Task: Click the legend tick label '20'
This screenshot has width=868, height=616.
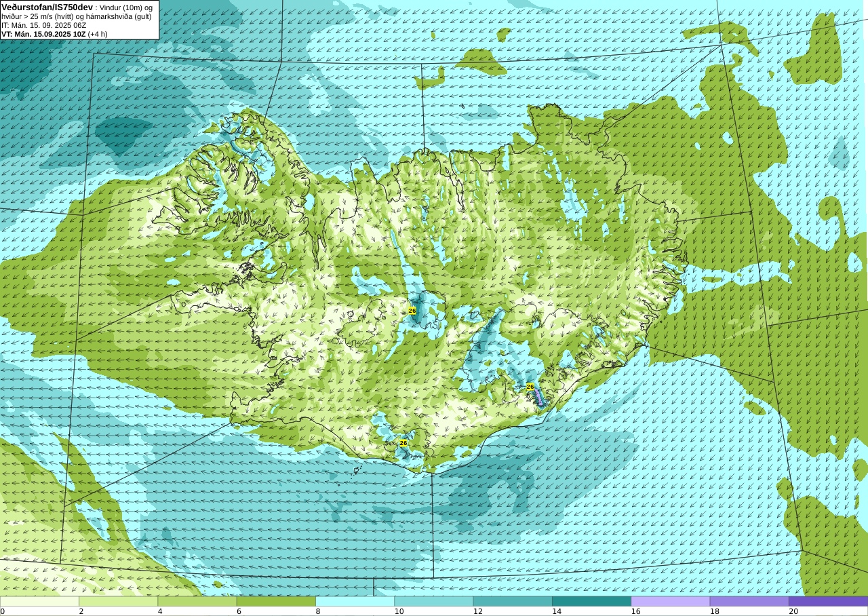Action: pos(793,611)
